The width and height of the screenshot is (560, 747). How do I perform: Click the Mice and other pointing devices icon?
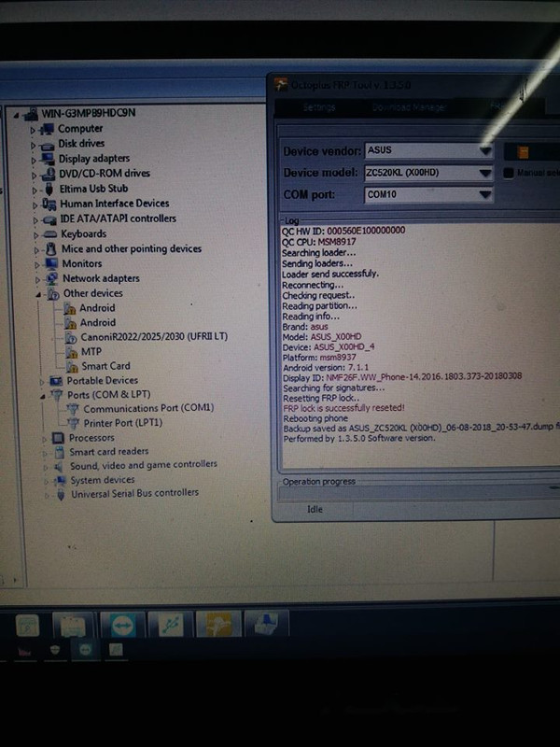[50, 249]
